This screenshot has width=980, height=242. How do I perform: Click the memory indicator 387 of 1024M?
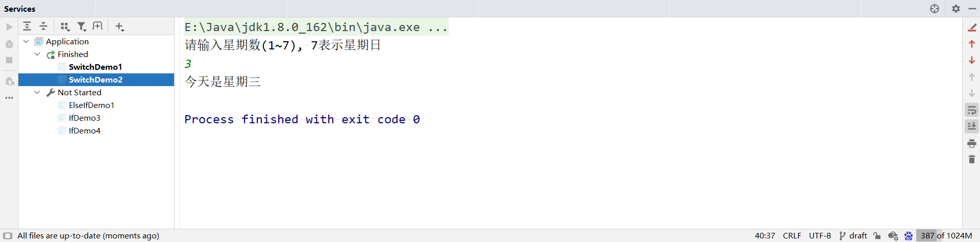[946, 236]
